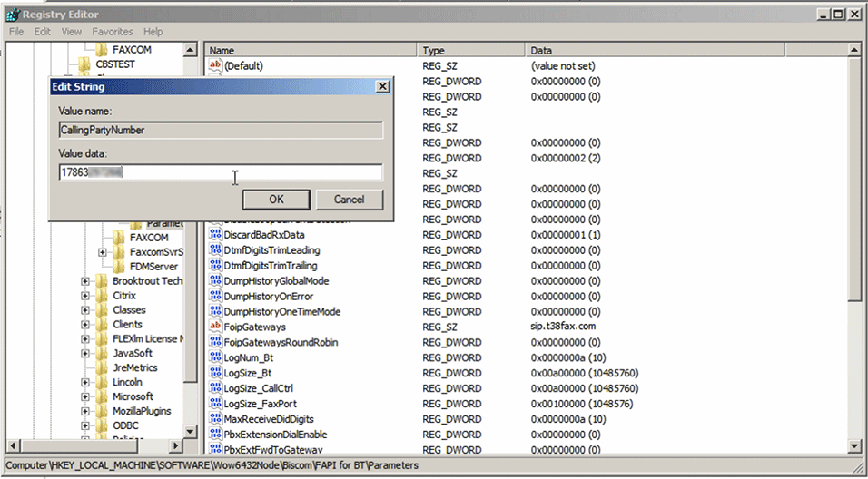Click the LogSize_Bt DWORD icon
The width and height of the screenshot is (868, 479).
coord(215,373)
